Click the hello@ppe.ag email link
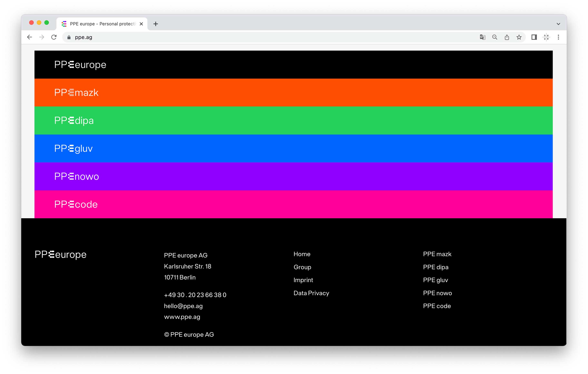 [183, 306]
